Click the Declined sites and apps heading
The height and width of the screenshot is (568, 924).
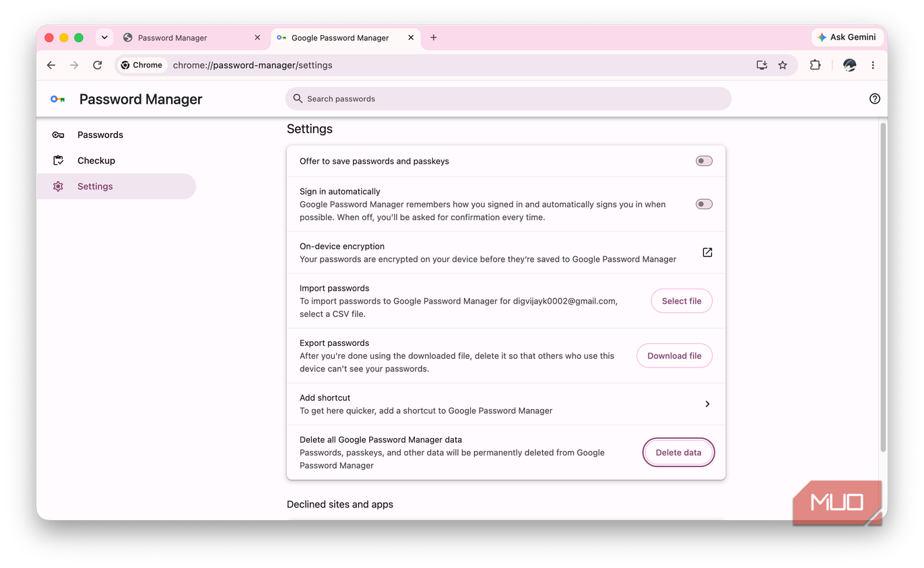[340, 504]
